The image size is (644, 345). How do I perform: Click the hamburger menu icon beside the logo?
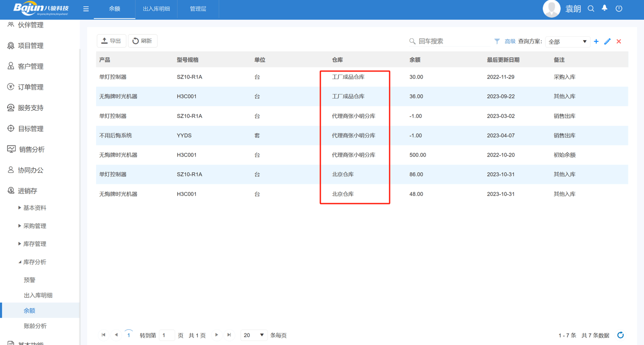(86, 9)
